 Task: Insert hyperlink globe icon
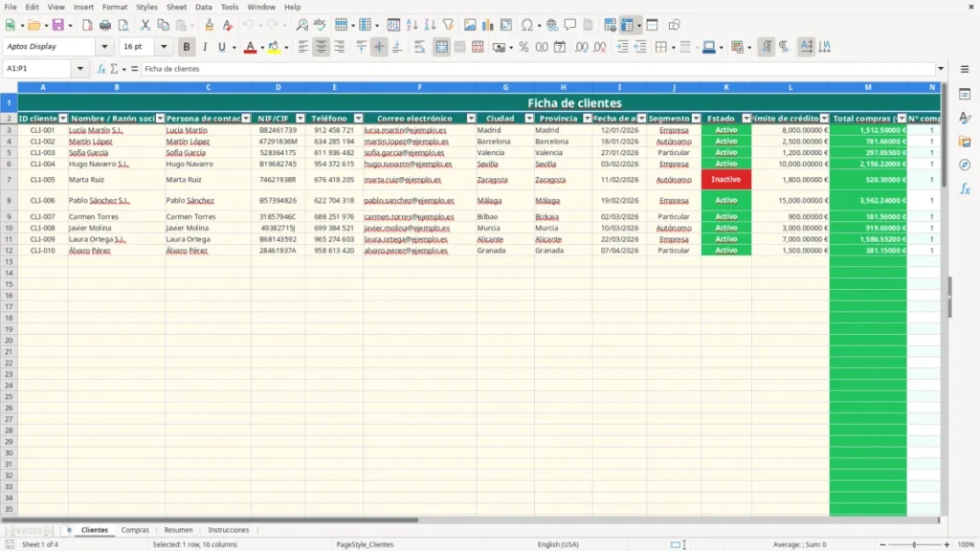click(x=552, y=25)
